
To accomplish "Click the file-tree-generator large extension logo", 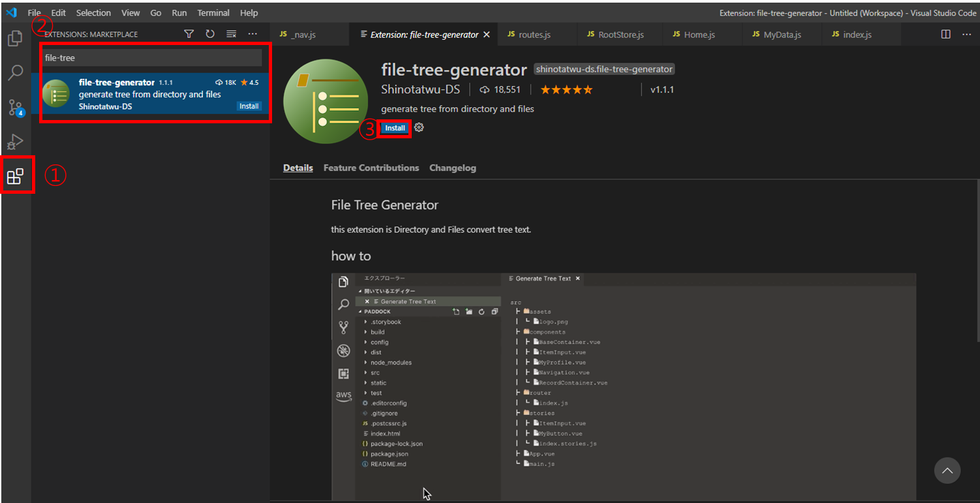I will pyautogui.click(x=326, y=101).
